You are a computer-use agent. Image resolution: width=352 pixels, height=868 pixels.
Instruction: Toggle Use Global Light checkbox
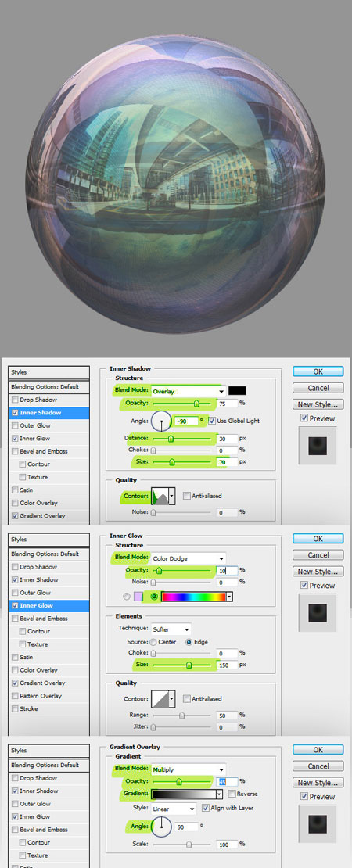(212, 421)
